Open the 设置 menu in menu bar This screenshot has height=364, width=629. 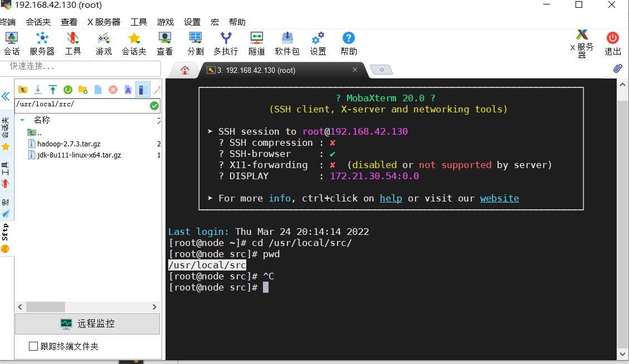pyautogui.click(x=192, y=22)
